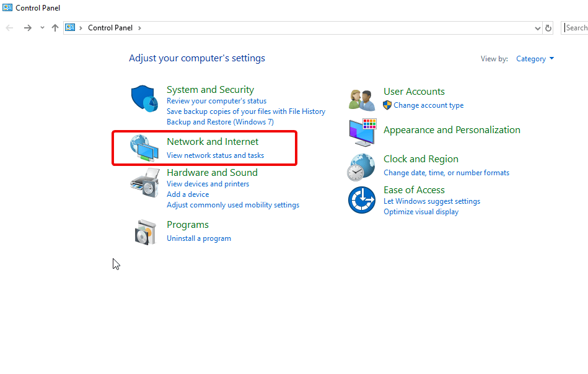
Task: Open Network and Internet heading
Action: [213, 142]
